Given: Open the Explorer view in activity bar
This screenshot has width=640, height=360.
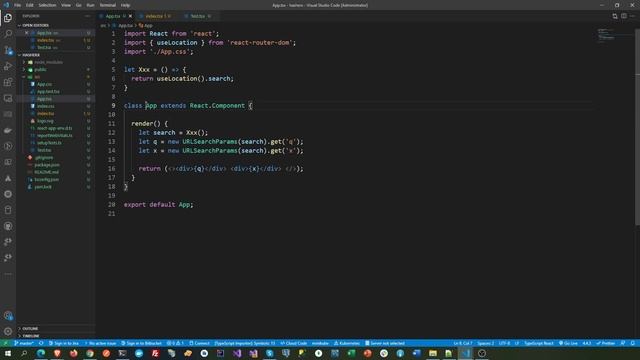Looking at the screenshot, I should click(8, 18).
